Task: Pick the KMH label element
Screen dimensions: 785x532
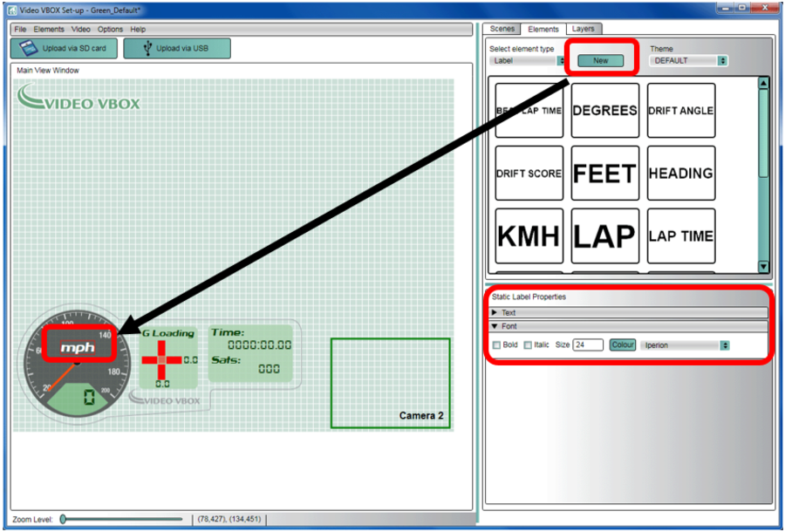Action: pyautogui.click(x=529, y=236)
